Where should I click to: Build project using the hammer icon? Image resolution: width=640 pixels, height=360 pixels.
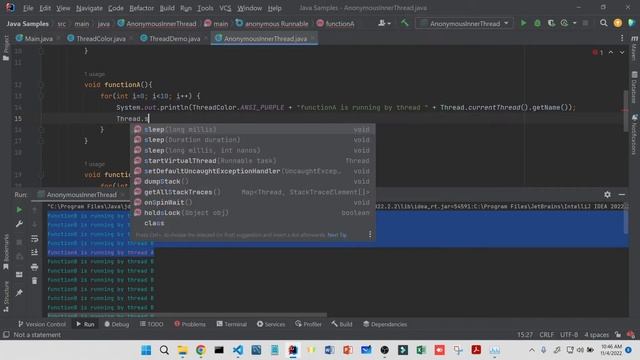coord(404,23)
